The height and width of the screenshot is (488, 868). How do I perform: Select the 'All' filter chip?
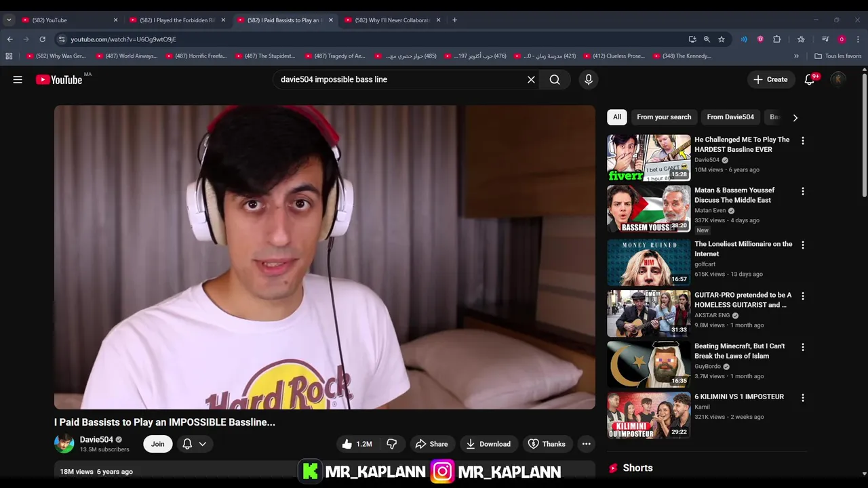(617, 117)
